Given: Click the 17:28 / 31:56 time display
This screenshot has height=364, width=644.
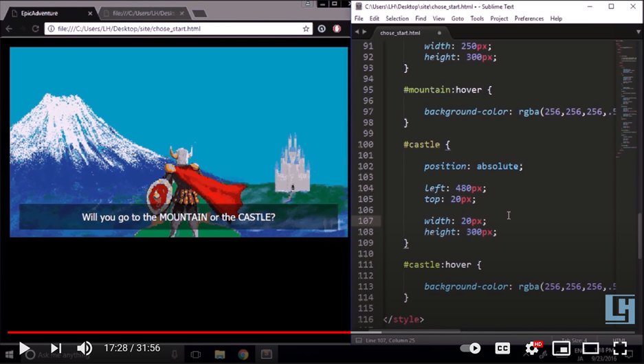Looking at the screenshot, I should [x=132, y=348].
